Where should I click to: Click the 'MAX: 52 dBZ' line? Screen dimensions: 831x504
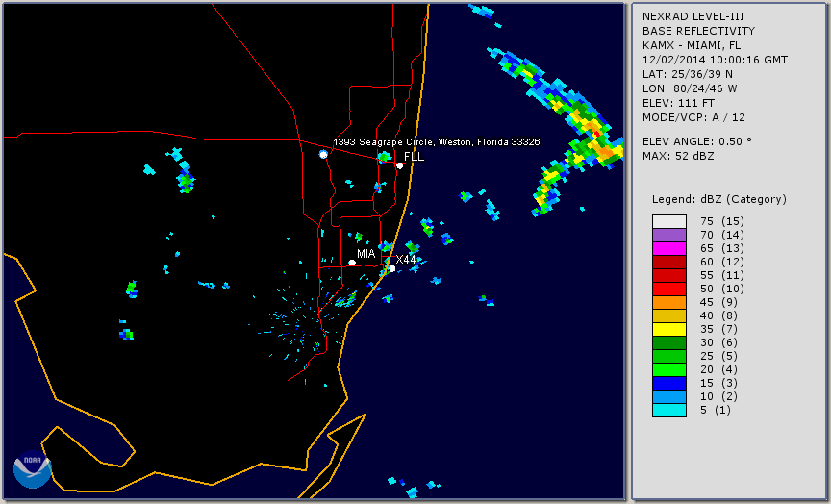(x=678, y=156)
